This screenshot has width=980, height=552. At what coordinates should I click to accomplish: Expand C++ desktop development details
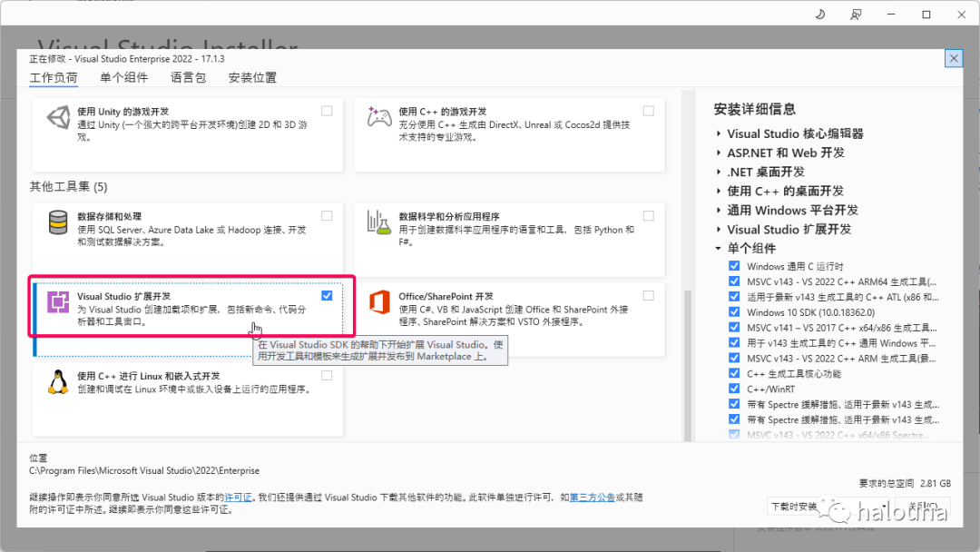pos(719,192)
